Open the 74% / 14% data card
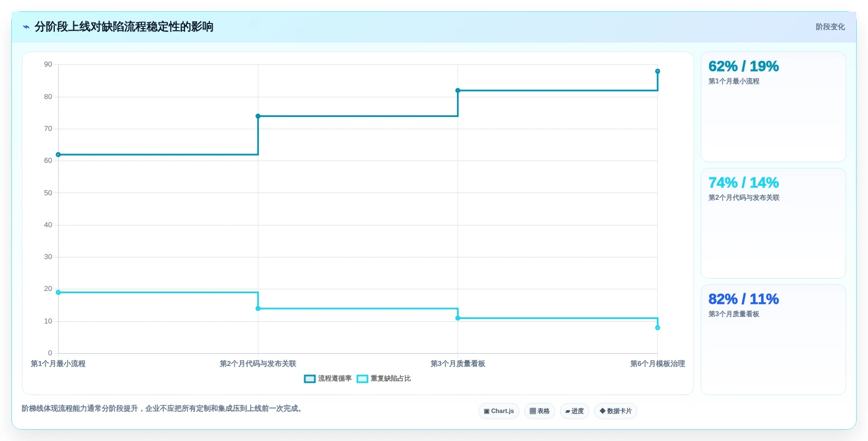The height and width of the screenshot is (441, 868). click(x=773, y=223)
